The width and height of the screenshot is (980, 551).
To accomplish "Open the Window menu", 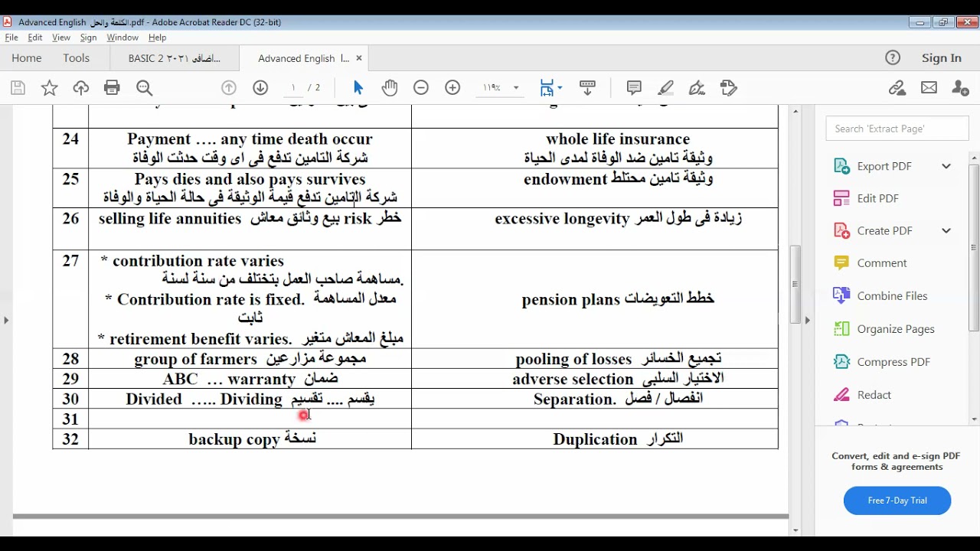I will coord(122,37).
